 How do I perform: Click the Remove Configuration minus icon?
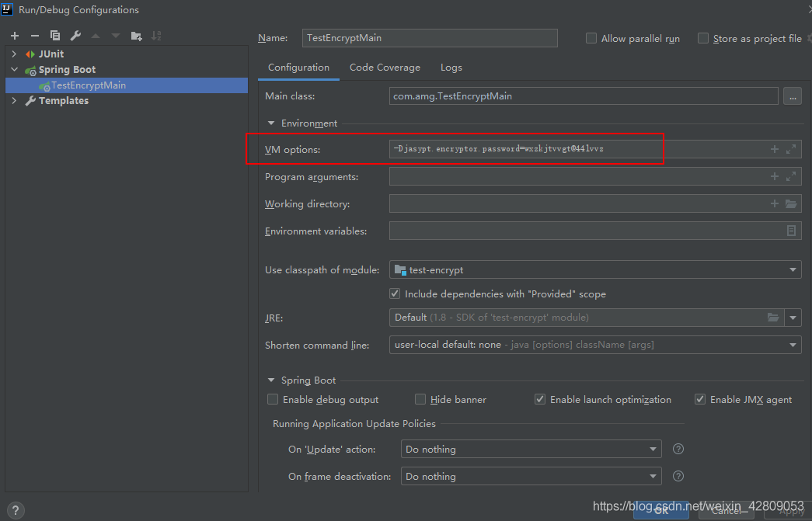click(x=34, y=36)
